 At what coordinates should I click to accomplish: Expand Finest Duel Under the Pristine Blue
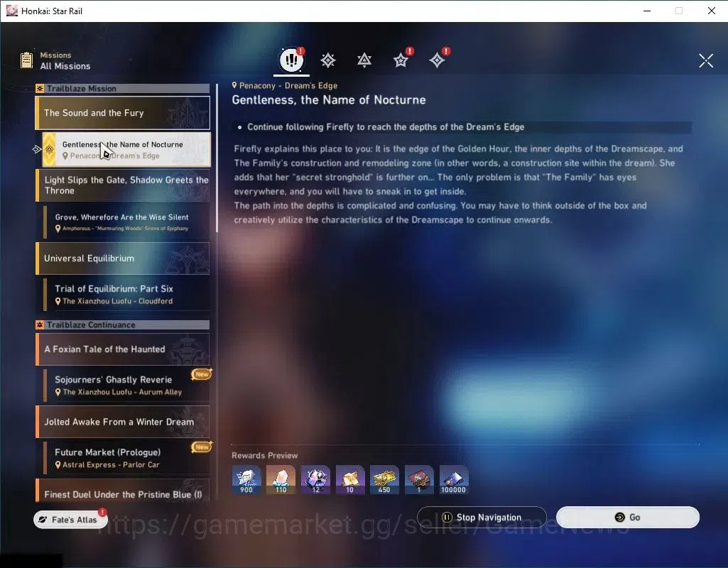(x=123, y=491)
